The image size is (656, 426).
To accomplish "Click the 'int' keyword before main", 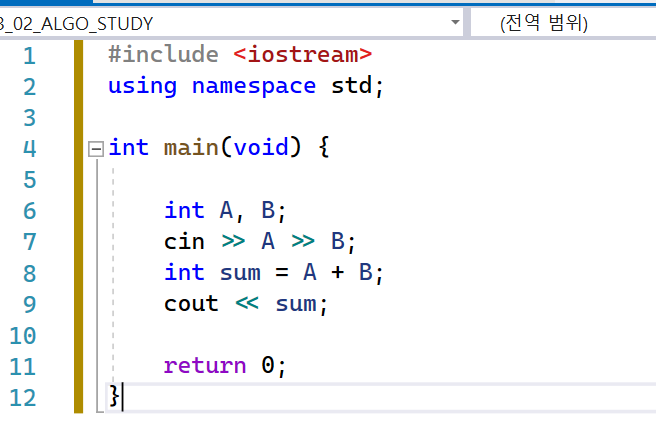I will tap(128, 147).
